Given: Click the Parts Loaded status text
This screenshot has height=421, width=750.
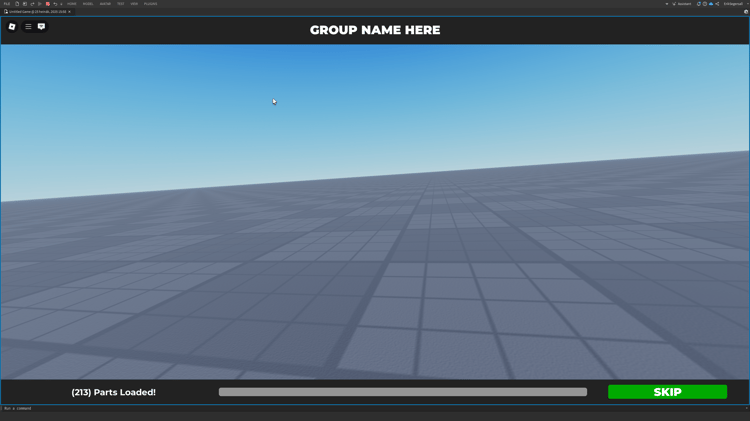Looking at the screenshot, I should (x=113, y=392).
